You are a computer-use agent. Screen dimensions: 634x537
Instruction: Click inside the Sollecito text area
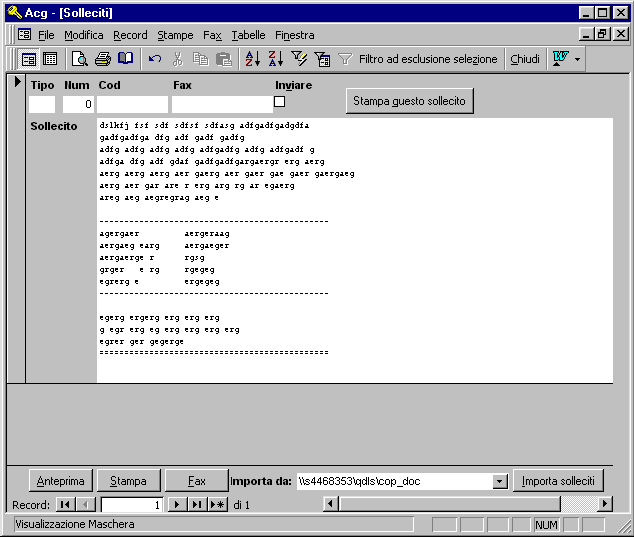point(355,250)
